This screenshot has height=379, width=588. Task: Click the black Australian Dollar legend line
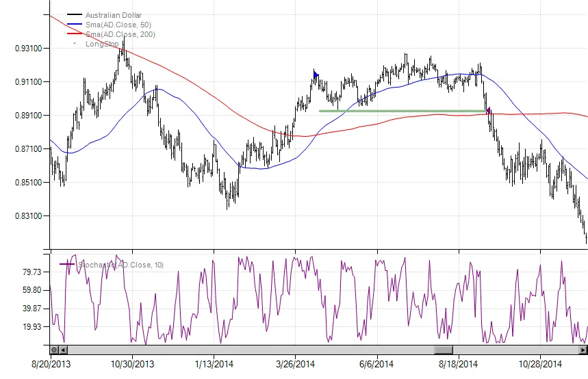[x=74, y=15]
